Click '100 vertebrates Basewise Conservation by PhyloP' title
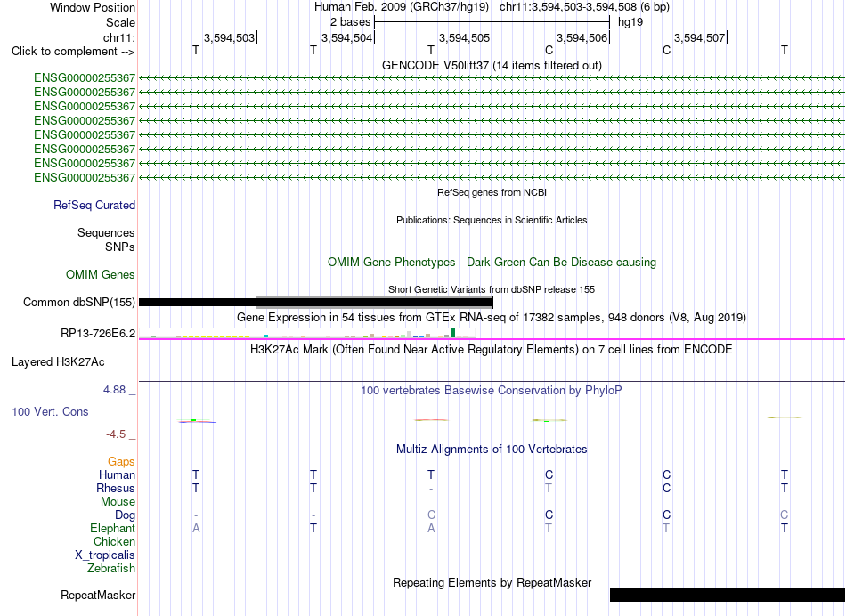The image size is (846, 616). tap(492, 390)
